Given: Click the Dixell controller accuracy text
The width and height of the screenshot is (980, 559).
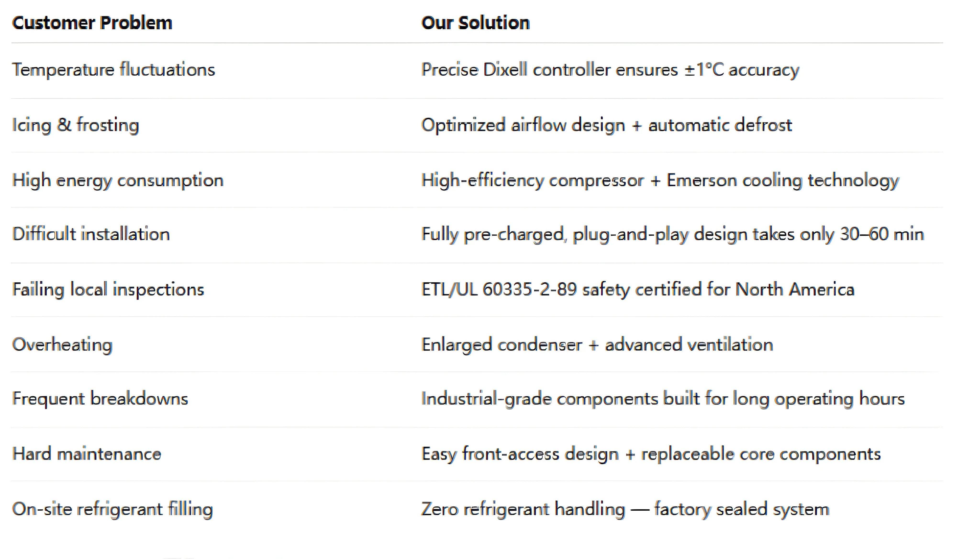Looking at the screenshot, I should 610,70.
